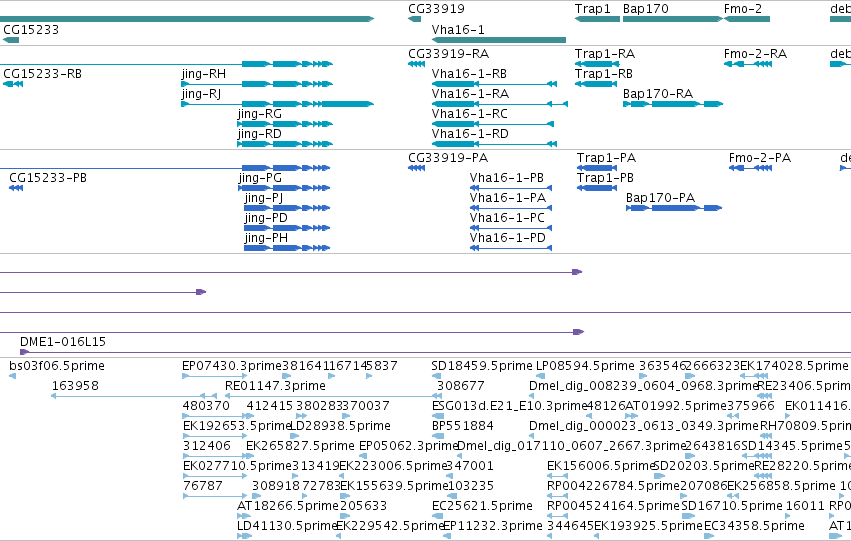Screen dimensions: 851x541
Task: Click EST EP11232.3prime label
Action: coord(493,526)
